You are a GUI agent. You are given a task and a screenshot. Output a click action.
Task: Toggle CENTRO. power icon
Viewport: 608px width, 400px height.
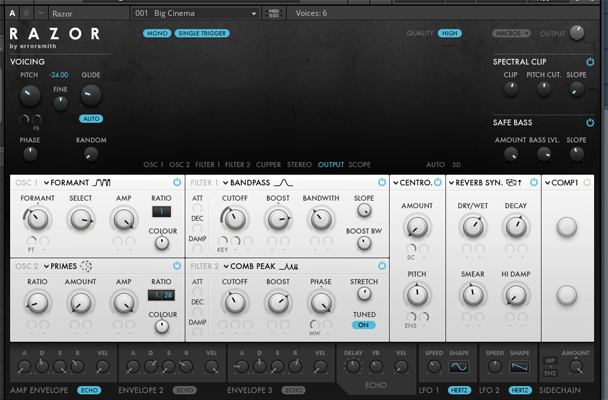point(438,182)
